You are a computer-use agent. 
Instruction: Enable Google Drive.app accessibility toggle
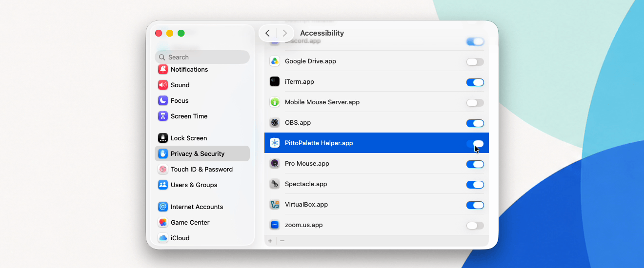click(475, 62)
